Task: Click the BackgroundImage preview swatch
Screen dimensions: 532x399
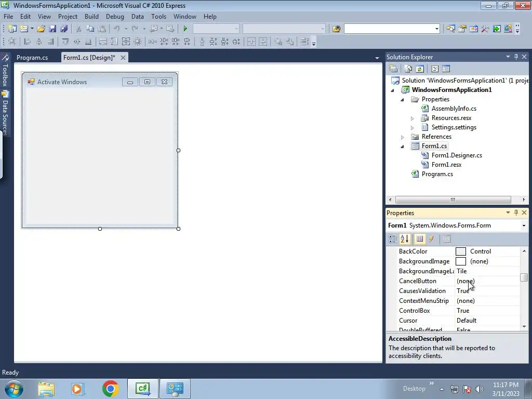Action: [x=460, y=261]
